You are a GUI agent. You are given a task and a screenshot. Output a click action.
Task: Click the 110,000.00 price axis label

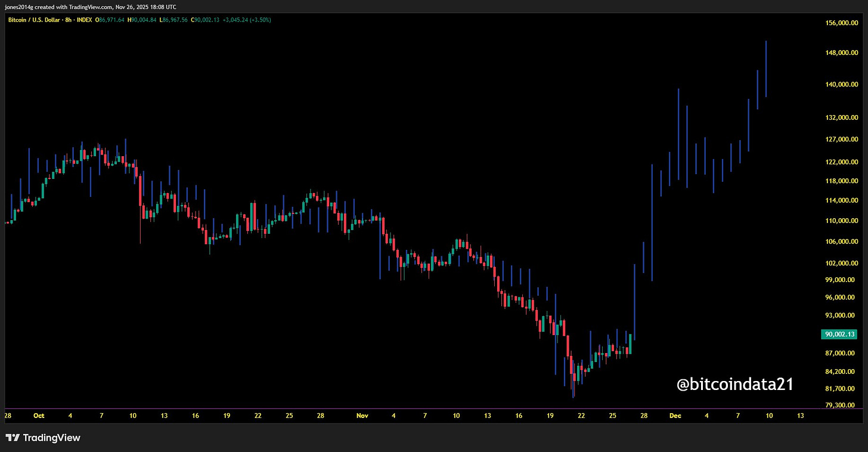click(841, 221)
